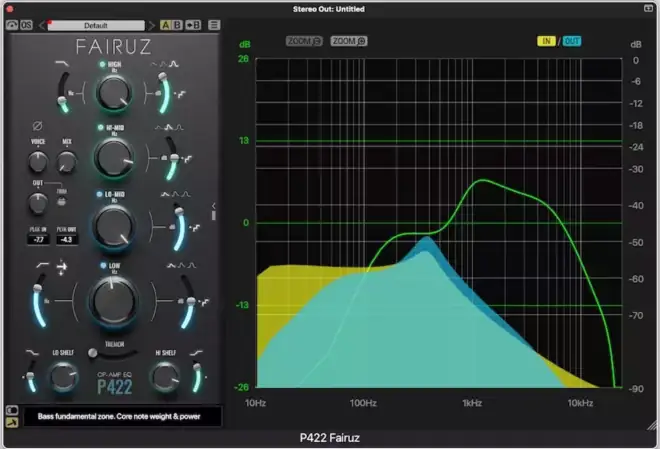Go to the previous preset with the left arrow
660x449 pixels.
42,25
